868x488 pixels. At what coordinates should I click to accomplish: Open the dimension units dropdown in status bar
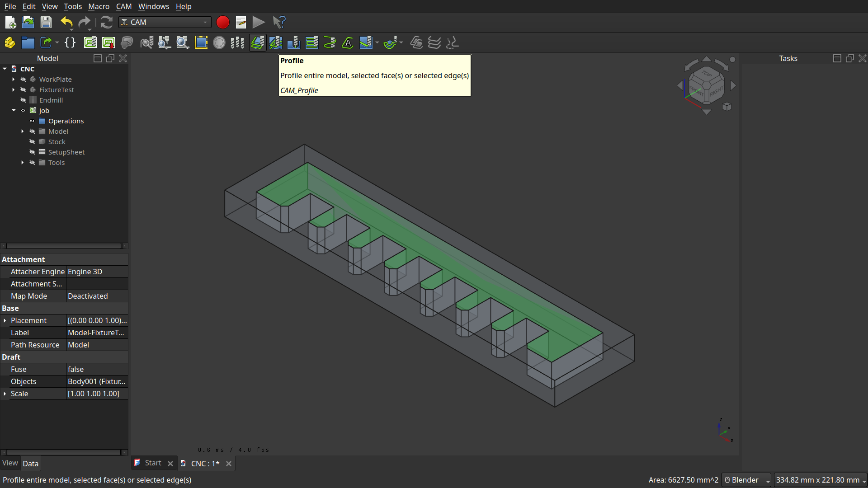tap(821, 480)
